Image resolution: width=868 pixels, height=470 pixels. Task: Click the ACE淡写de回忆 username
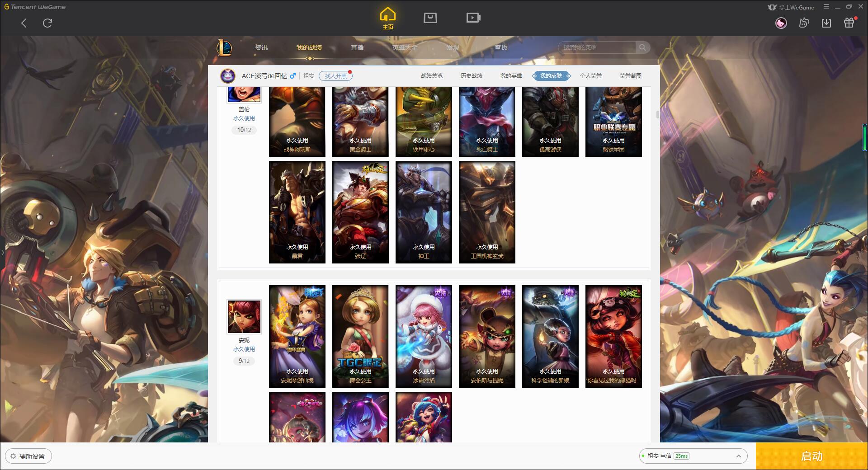tap(264, 76)
